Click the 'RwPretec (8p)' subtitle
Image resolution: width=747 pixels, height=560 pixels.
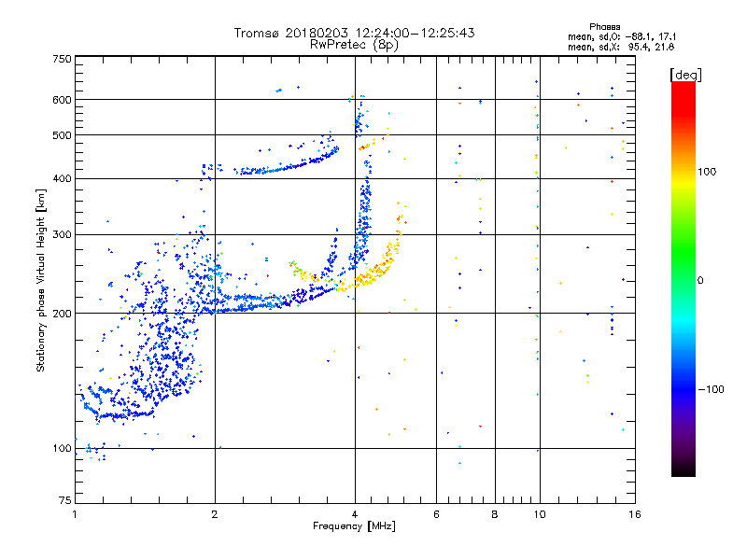pyautogui.click(x=354, y=45)
